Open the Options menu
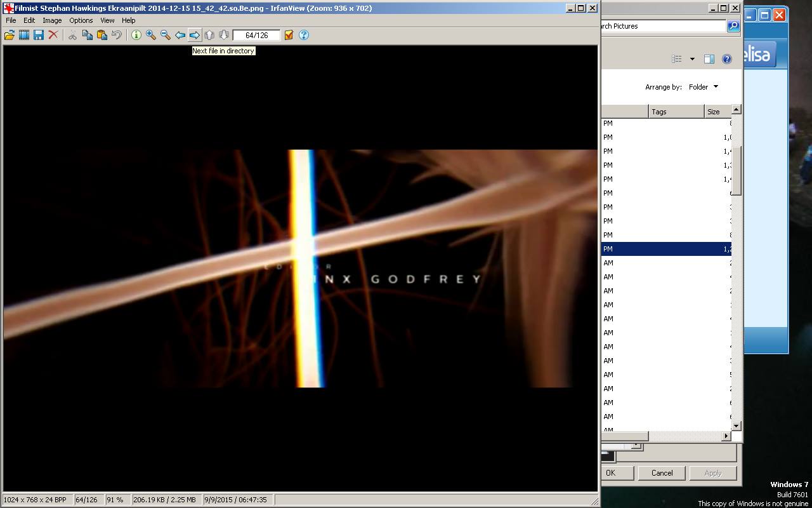The image size is (812, 508). pos(81,20)
